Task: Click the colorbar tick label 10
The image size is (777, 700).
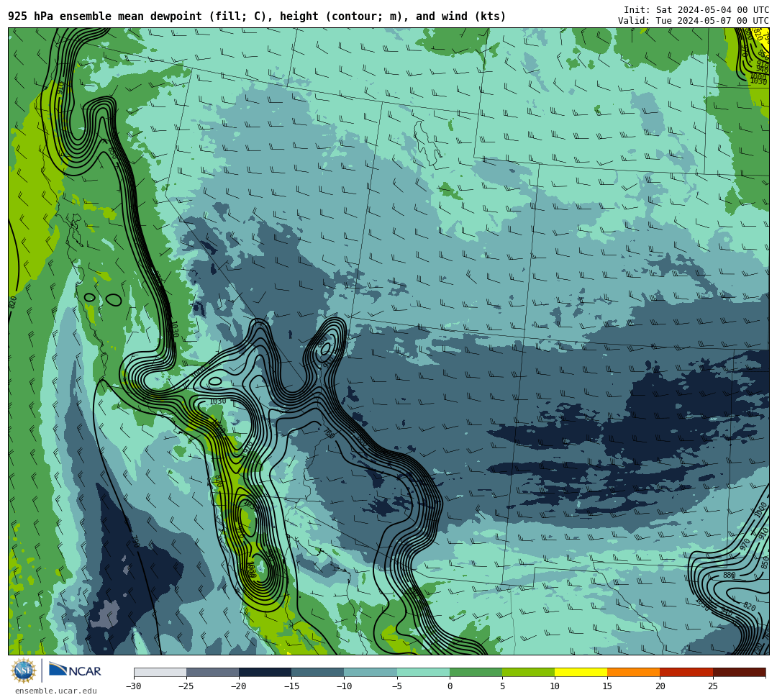Action: coord(555,686)
